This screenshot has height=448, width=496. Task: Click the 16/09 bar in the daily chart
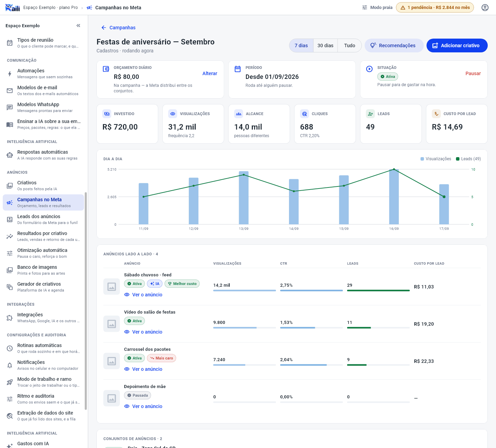394,197
